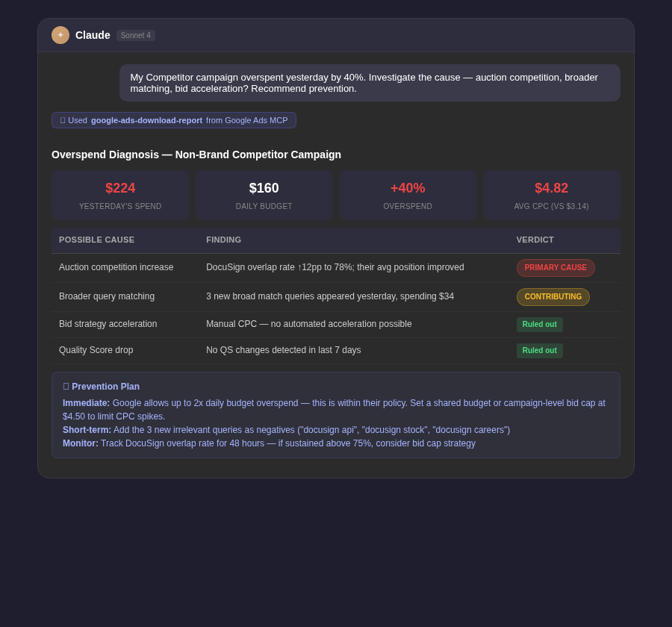The image size is (672, 627).
Task: Click the Broader query matching cell
Action: 107,296
